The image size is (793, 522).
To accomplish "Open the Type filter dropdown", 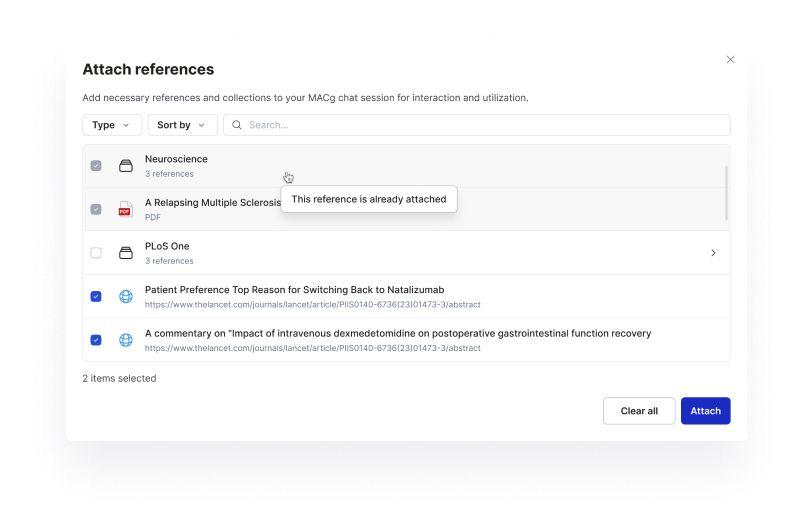I will [x=110, y=125].
